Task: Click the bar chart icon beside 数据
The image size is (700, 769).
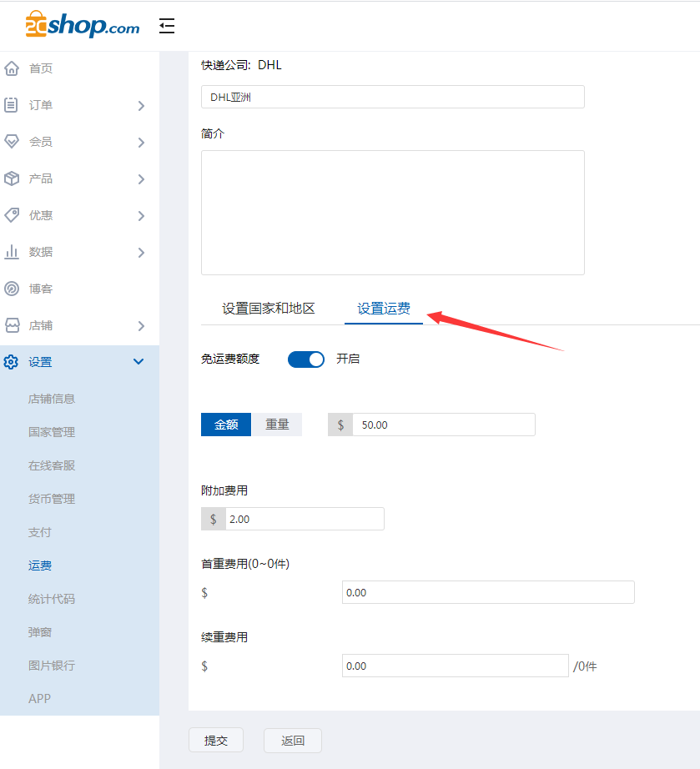Action: [12, 252]
